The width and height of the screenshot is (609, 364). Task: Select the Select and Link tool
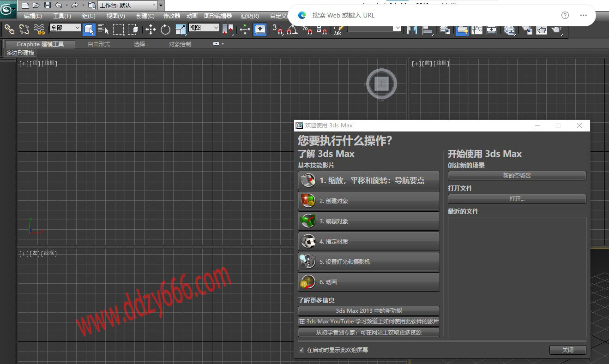[10, 29]
